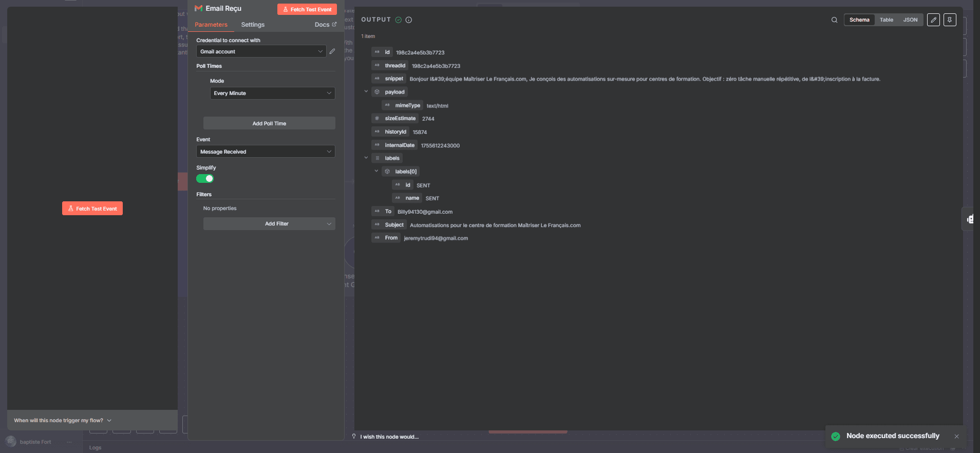This screenshot has height=453, width=980.
Task: Click the lightbulb icon by 'I wish this node would'
Action: tap(354, 437)
